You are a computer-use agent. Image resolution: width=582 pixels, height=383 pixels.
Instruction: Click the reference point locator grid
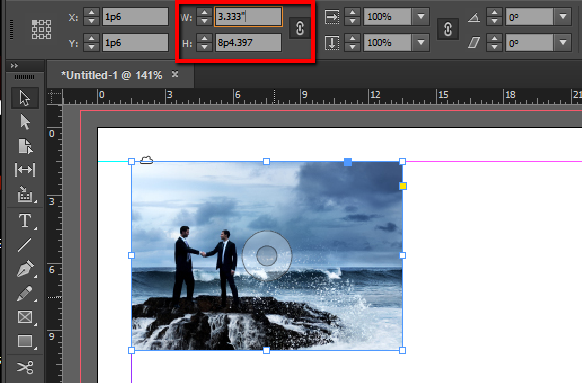click(41, 30)
